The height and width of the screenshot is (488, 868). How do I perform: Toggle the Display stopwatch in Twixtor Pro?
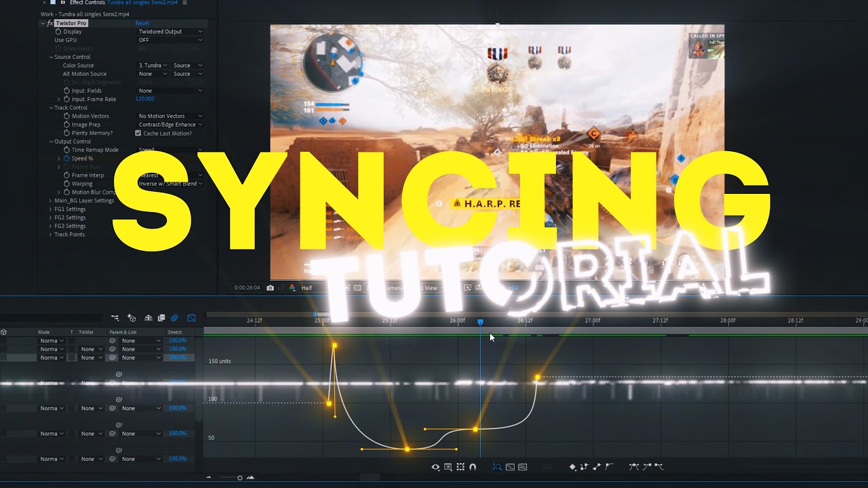pyautogui.click(x=58, y=32)
